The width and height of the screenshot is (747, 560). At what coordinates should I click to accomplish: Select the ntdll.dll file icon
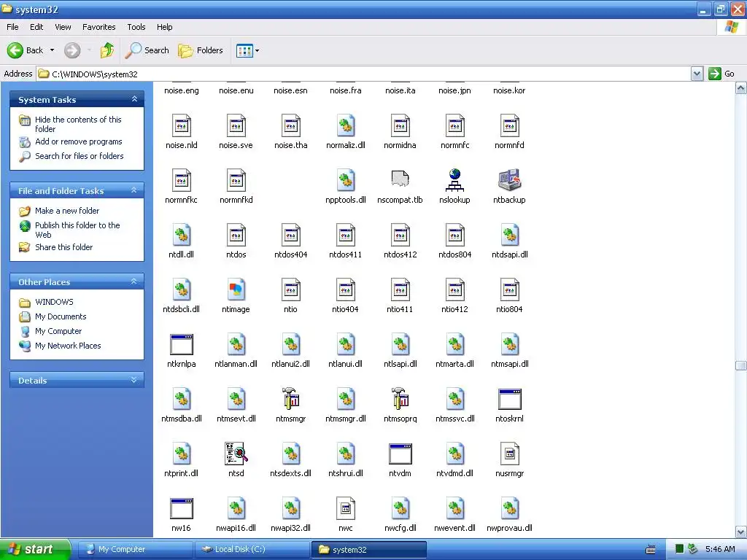tap(181, 235)
